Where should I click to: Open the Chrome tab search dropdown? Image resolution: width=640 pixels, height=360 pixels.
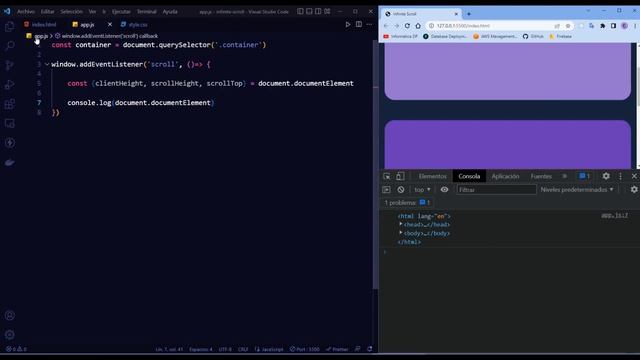click(x=588, y=11)
